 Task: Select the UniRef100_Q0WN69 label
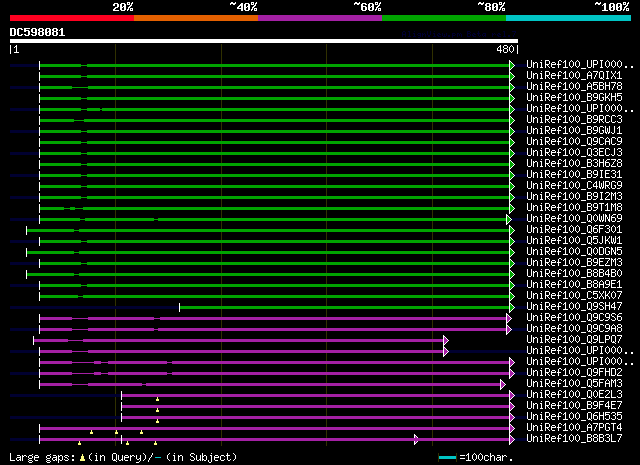[574, 219]
